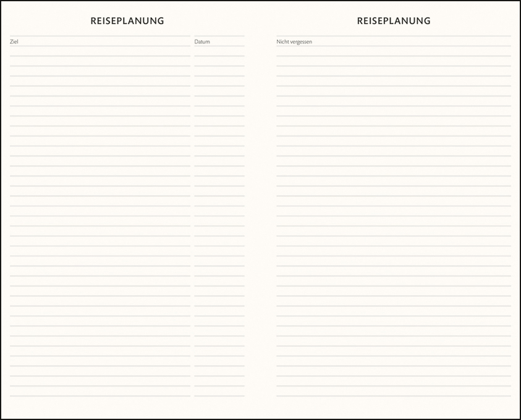
Task: Click the right page REISEPLANUNG heading
Action: tap(394, 21)
